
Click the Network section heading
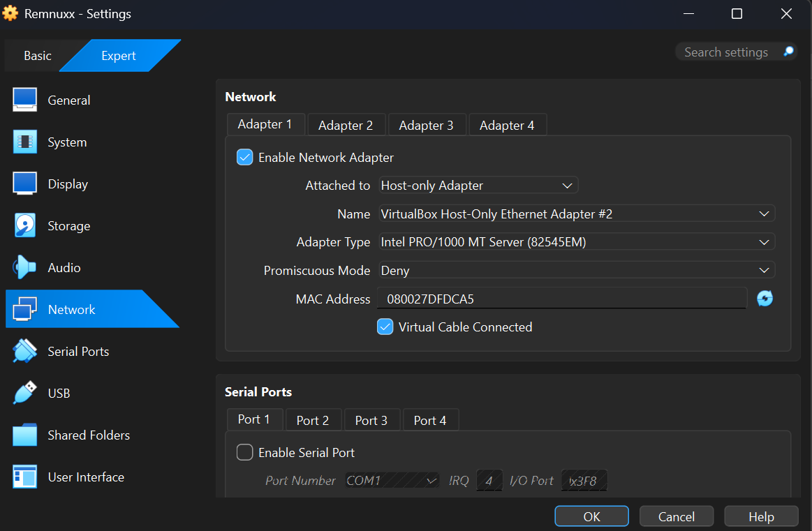point(251,97)
